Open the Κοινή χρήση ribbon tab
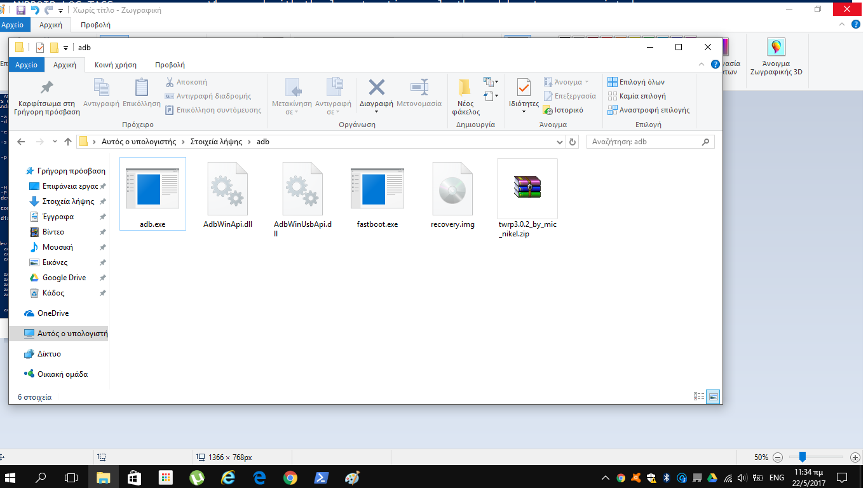Screen dimensions: 868x488 click(115, 65)
